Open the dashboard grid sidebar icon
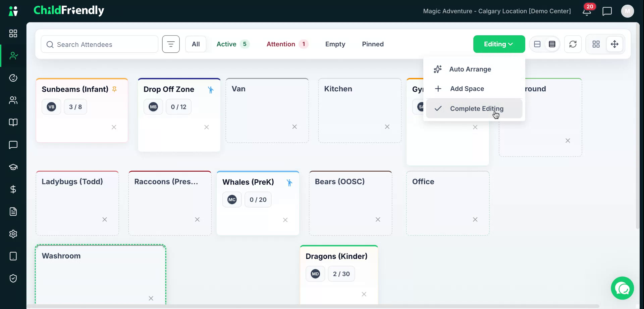Screen dimensions: 644x309 [x=13, y=33]
